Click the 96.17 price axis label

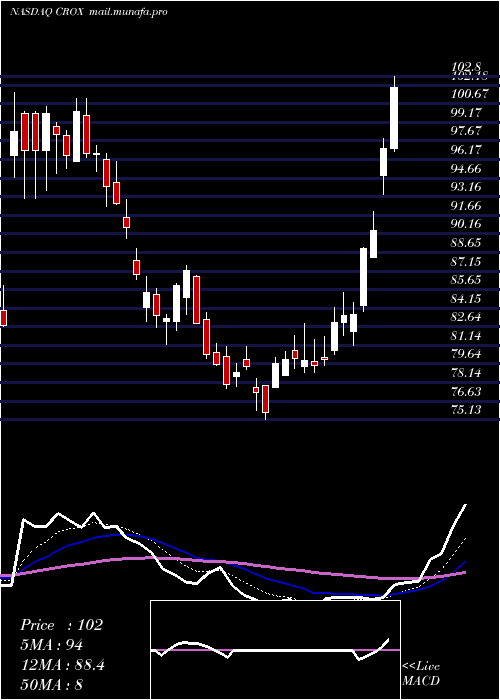pyautogui.click(x=467, y=150)
